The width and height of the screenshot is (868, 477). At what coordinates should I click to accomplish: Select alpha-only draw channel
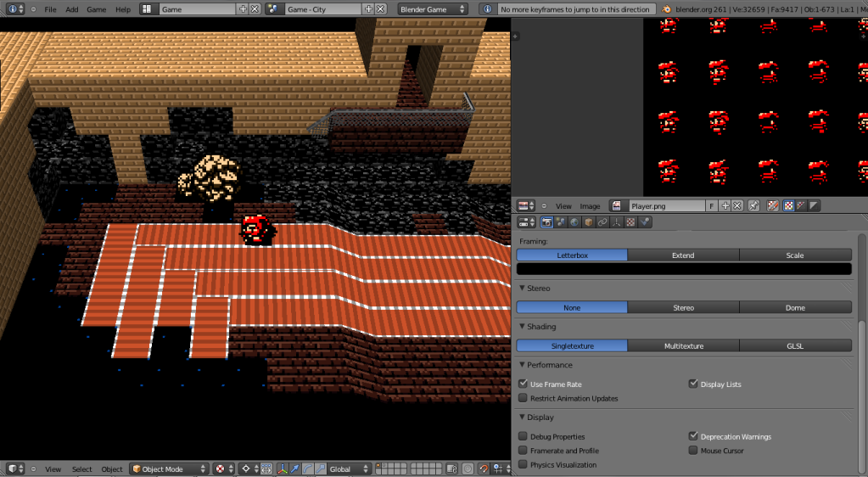pyautogui.click(x=813, y=205)
